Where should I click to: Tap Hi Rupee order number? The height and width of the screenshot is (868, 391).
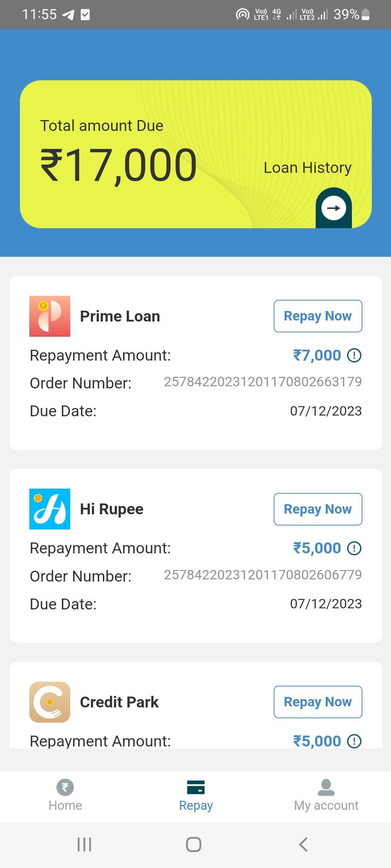(263, 575)
